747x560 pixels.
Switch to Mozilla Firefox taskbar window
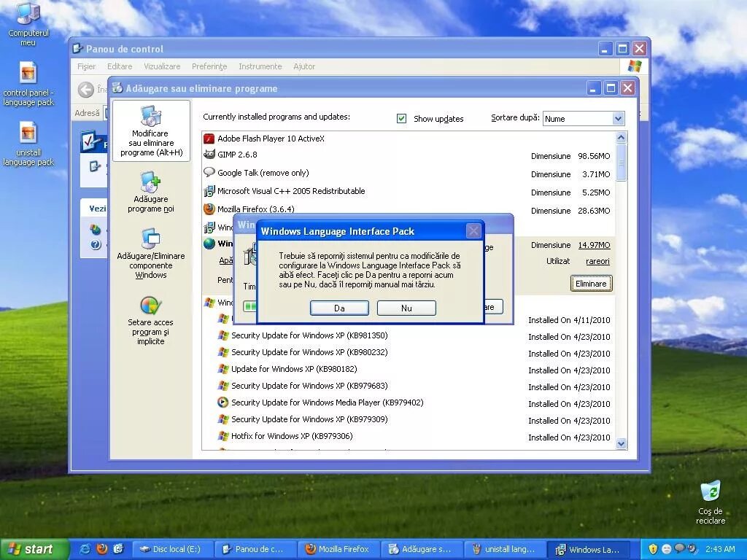339,549
